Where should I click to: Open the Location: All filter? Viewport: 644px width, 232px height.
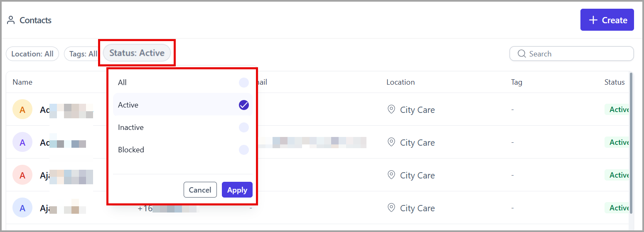(32, 54)
